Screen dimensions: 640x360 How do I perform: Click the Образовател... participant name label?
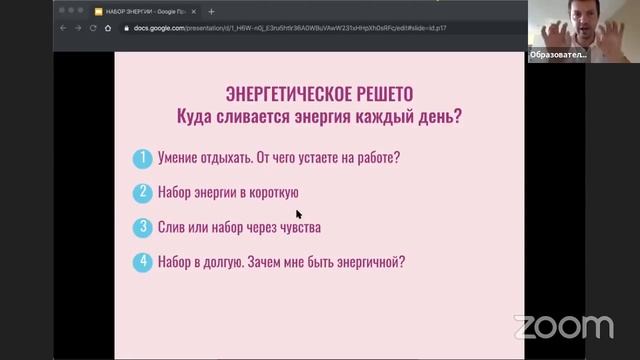pyautogui.click(x=558, y=55)
